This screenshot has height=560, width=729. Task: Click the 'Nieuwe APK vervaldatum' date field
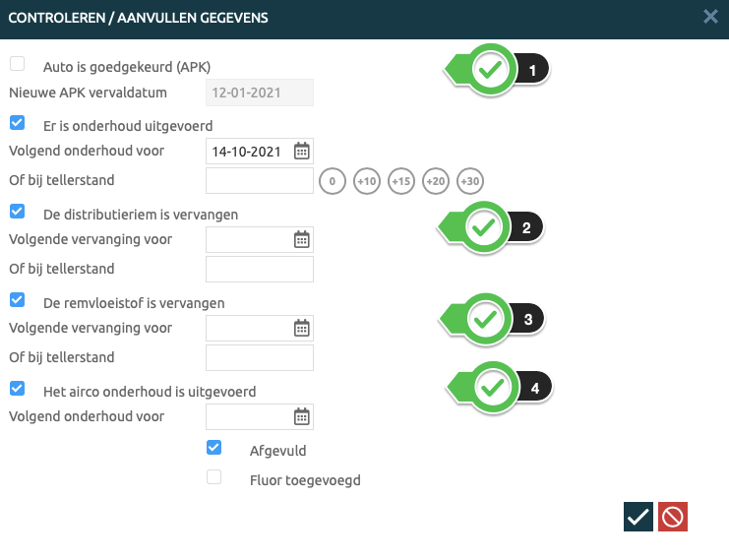[260, 93]
